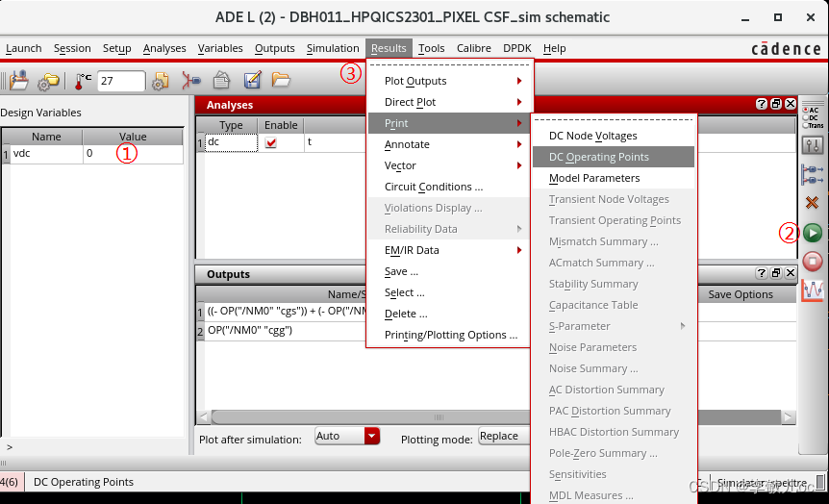Open the Session menu
Screen dimensions: 829x504
[72, 48]
